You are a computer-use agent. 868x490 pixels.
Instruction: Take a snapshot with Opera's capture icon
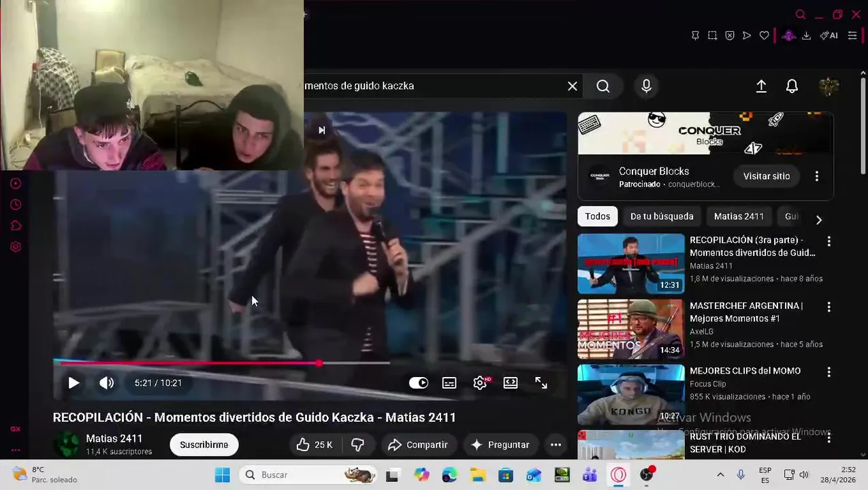pos(712,35)
